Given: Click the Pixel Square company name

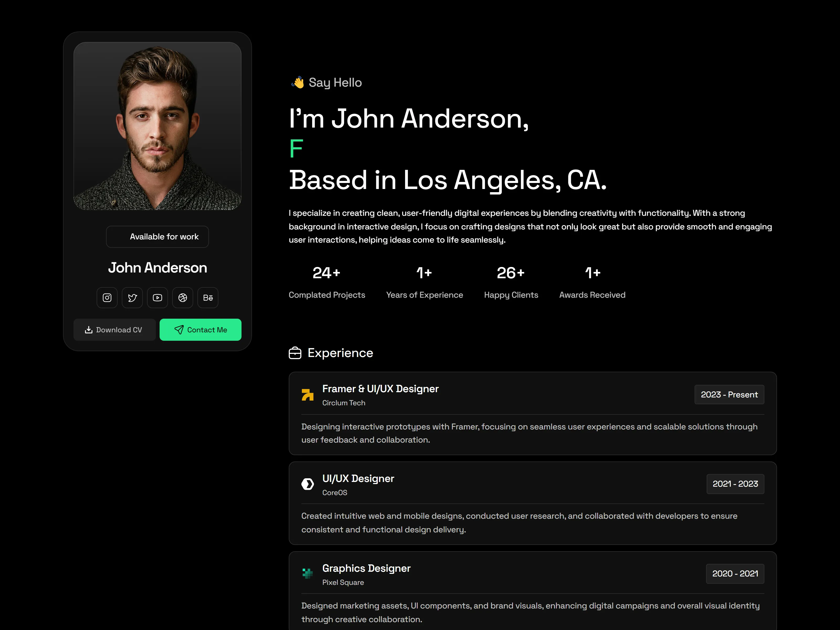Looking at the screenshot, I should 343,582.
